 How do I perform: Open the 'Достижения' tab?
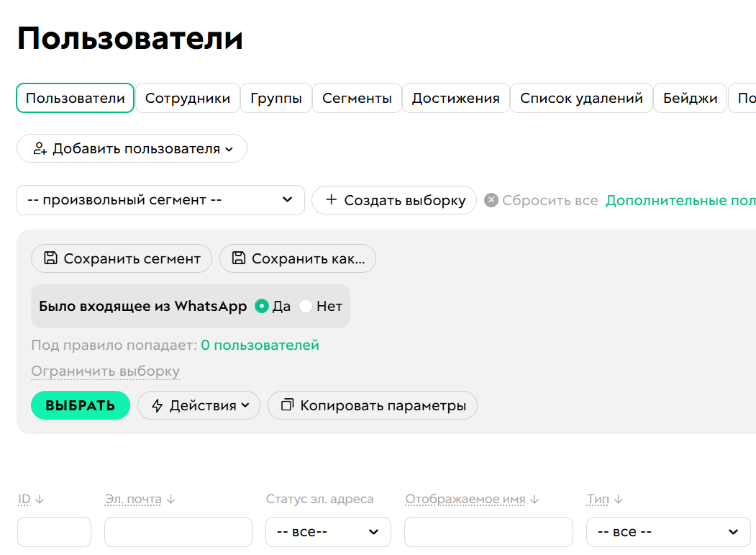[457, 98]
